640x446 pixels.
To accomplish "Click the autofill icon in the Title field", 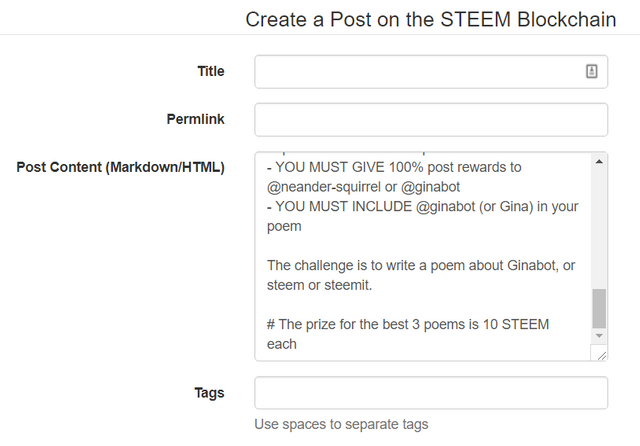I will pos(591,72).
